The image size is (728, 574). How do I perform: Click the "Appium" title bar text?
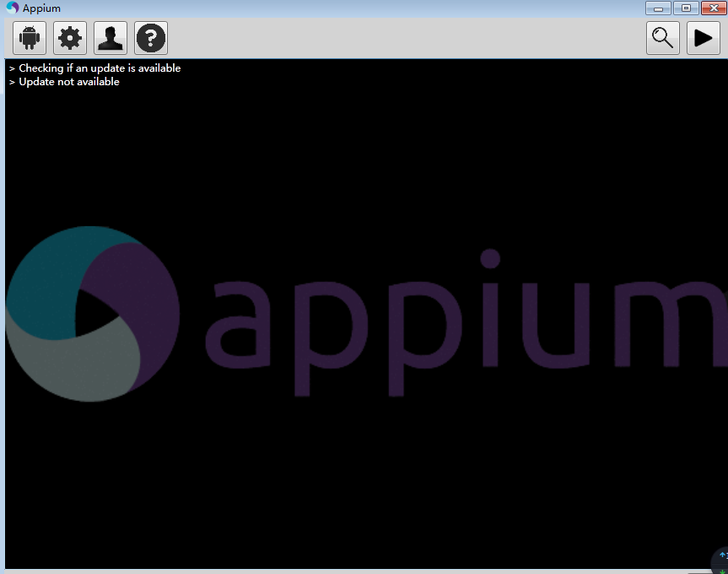pos(41,8)
